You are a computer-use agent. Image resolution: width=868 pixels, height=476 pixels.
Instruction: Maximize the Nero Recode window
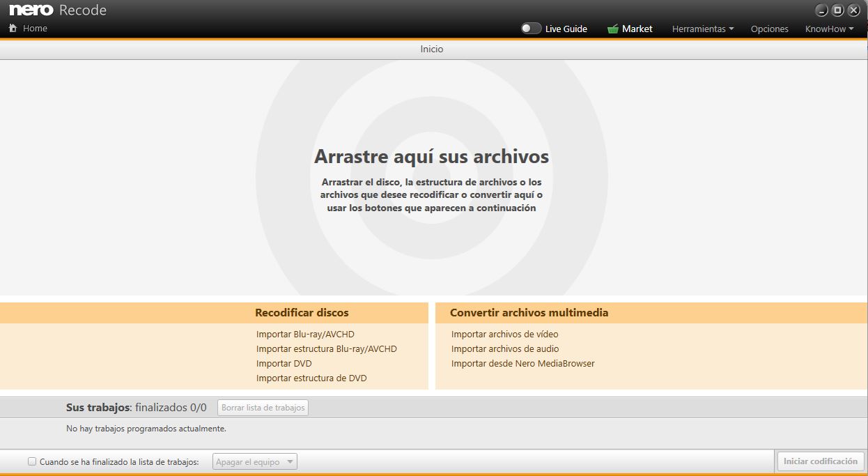(838, 10)
